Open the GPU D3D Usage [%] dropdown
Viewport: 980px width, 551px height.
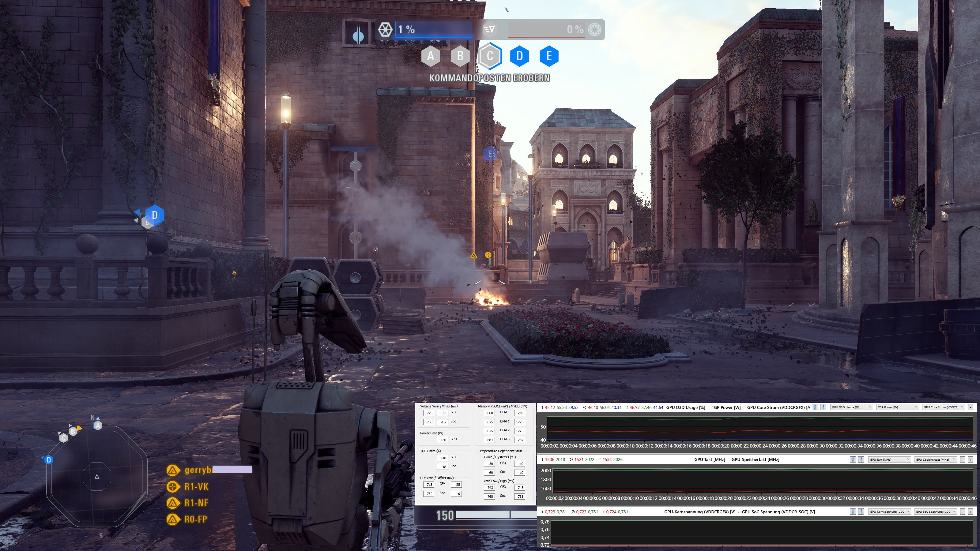851,407
